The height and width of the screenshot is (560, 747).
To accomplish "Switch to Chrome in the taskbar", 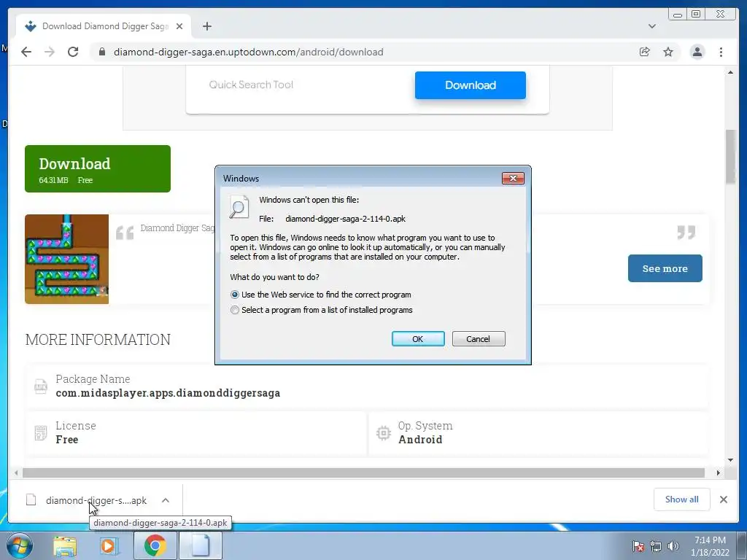I will [x=155, y=545].
